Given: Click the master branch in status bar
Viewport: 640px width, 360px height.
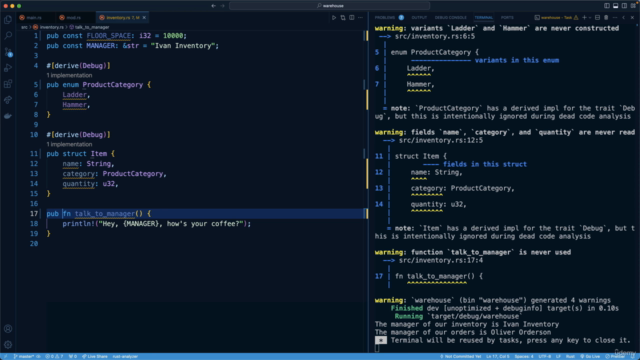Looking at the screenshot, I should tap(24, 356).
